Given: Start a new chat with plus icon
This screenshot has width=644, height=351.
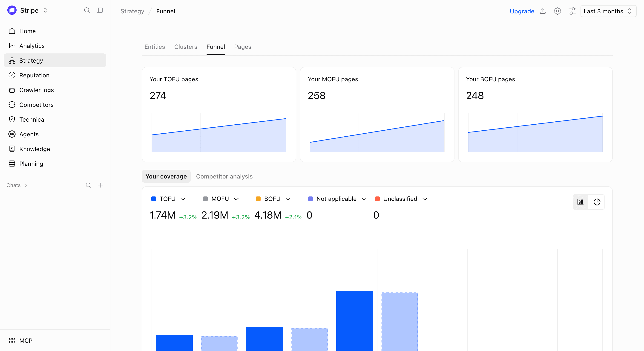Looking at the screenshot, I should coord(100,185).
